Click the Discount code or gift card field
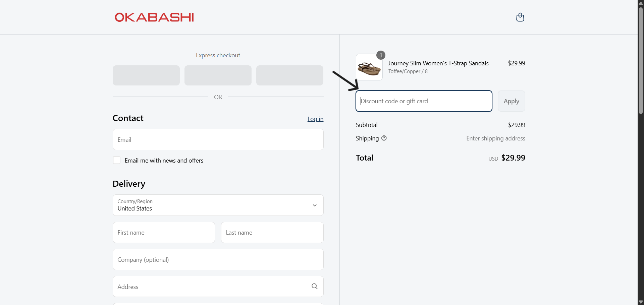Image resolution: width=644 pixels, height=305 pixels. tap(424, 101)
